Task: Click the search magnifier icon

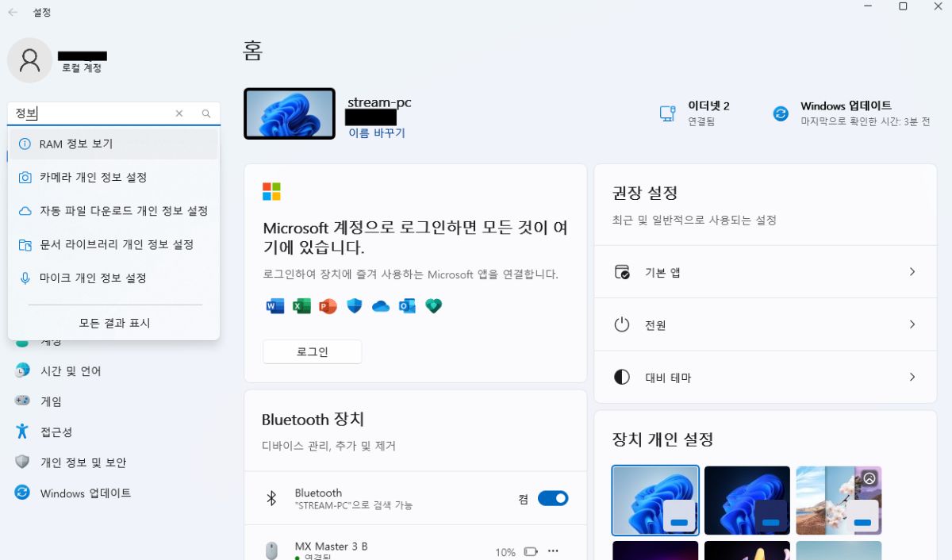Action: [206, 113]
